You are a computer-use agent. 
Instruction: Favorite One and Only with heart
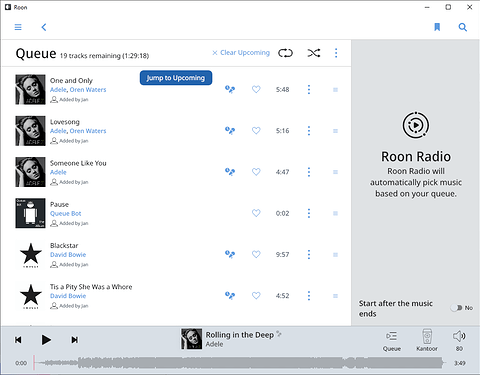(x=256, y=89)
